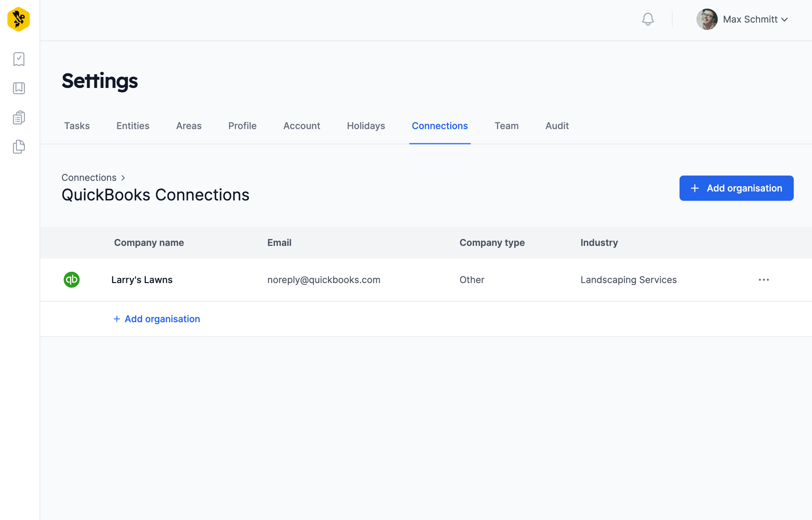Click the breadcrumb chevron after Connections
The width and height of the screenshot is (812, 520).
point(123,178)
